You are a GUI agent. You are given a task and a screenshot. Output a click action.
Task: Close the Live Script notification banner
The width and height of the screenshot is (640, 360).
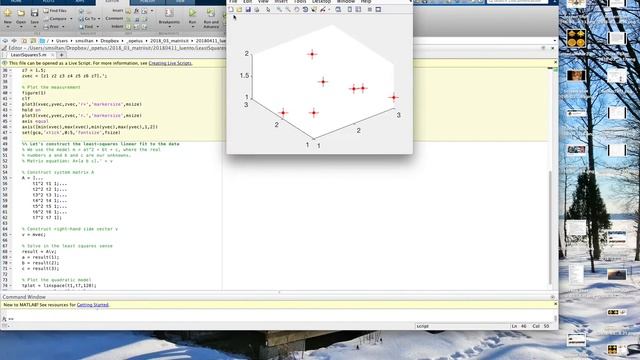pos(555,62)
